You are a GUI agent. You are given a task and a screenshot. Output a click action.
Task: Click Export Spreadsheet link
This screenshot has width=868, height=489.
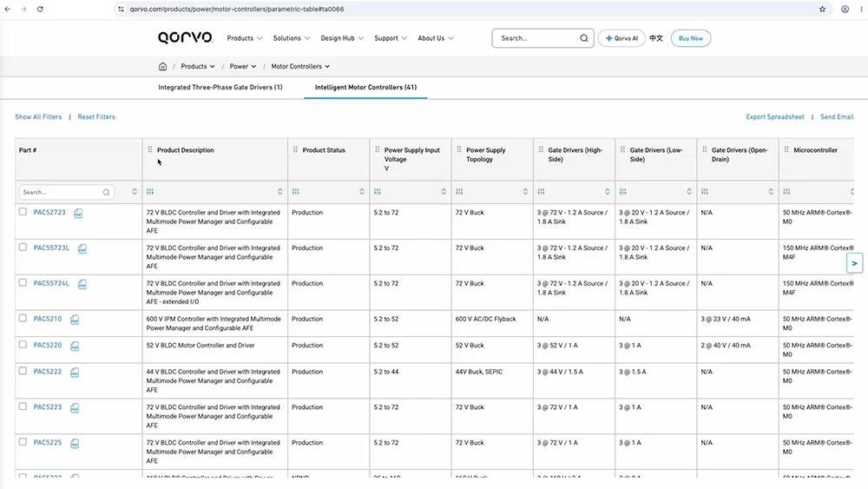click(x=775, y=117)
